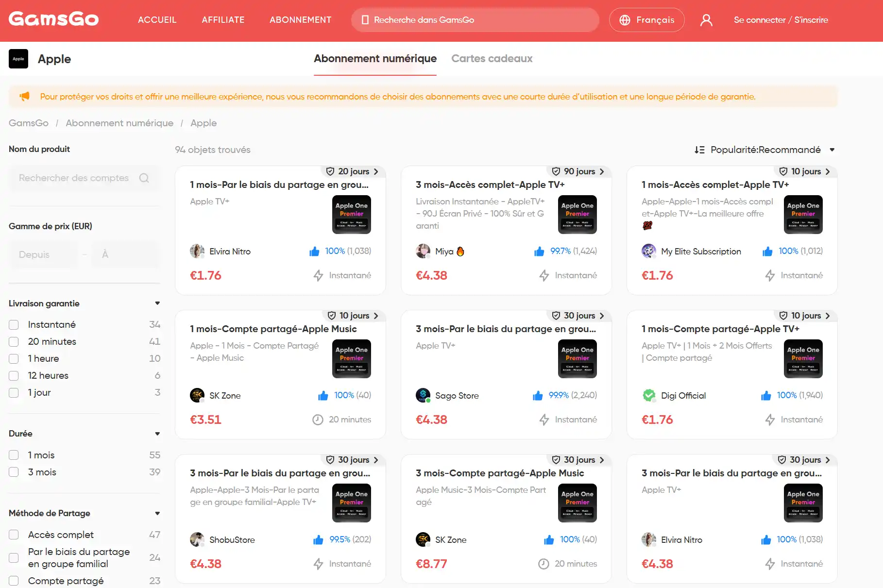Open the Popularité:Recommandé sort dropdown
Screen dimensions: 883x588
(765, 150)
